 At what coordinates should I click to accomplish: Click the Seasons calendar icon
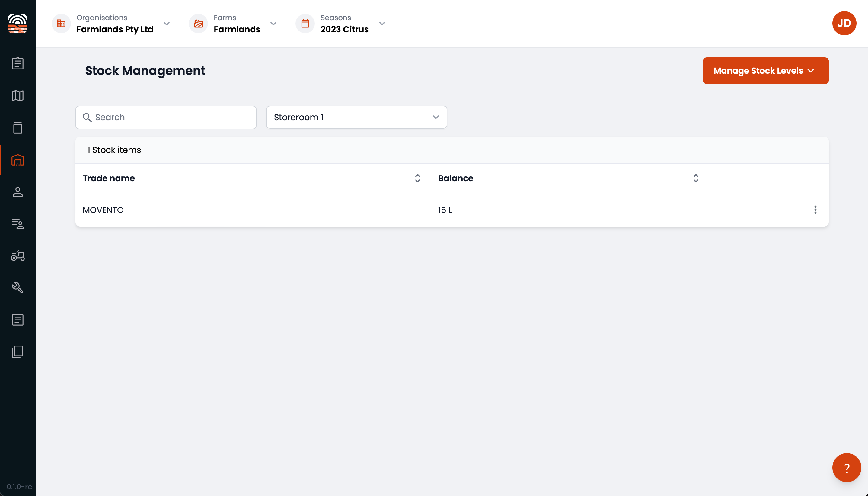pos(305,24)
